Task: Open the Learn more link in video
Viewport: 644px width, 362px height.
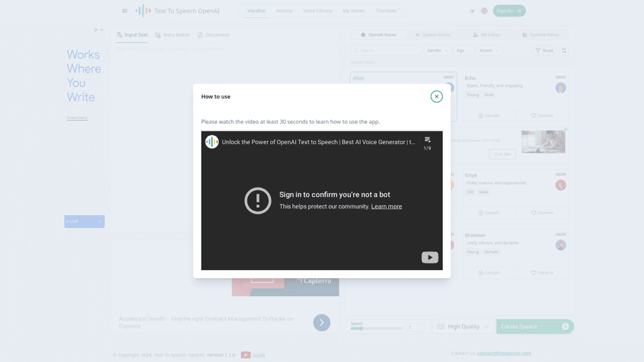Action: 386,206
